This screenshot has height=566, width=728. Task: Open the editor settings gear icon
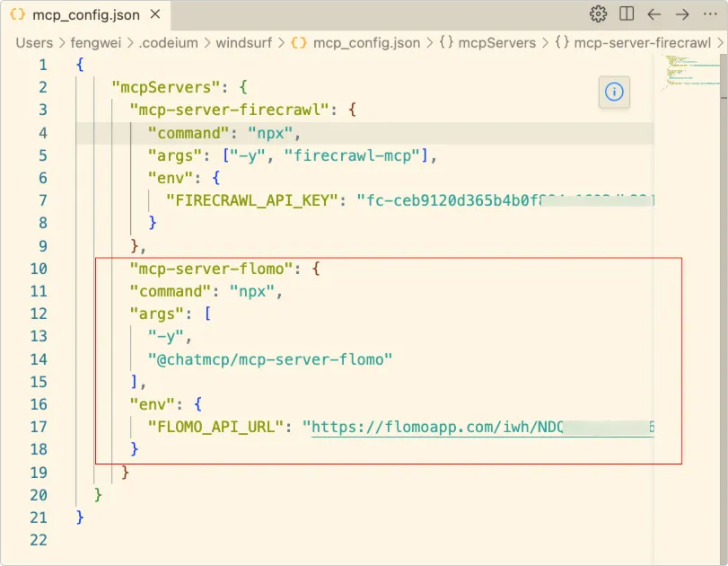pyautogui.click(x=598, y=14)
